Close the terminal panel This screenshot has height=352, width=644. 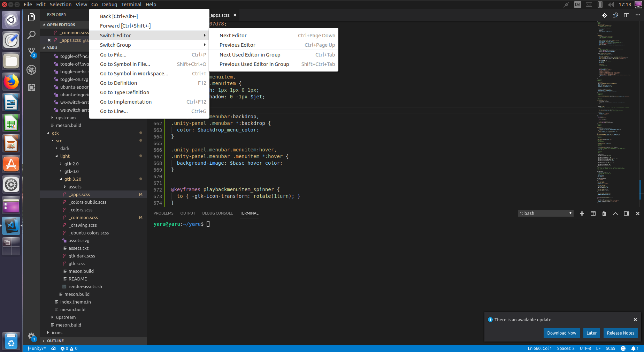click(x=638, y=214)
